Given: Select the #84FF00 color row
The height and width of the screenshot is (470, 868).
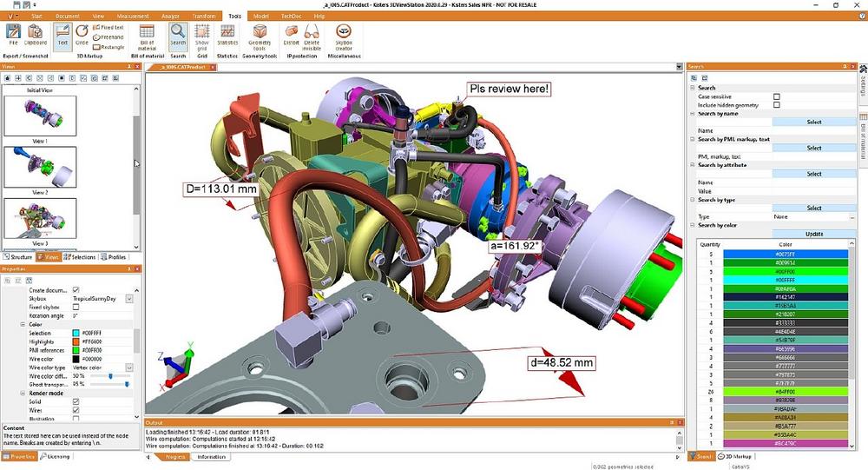Looking at the screenshot, I should tap(785, 392).
